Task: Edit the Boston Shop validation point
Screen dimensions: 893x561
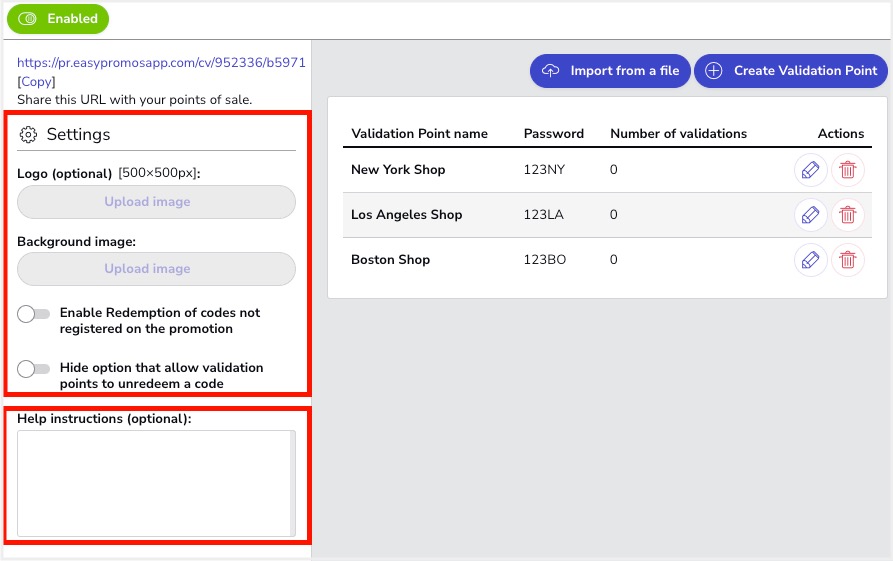Action: pos(810,260)
